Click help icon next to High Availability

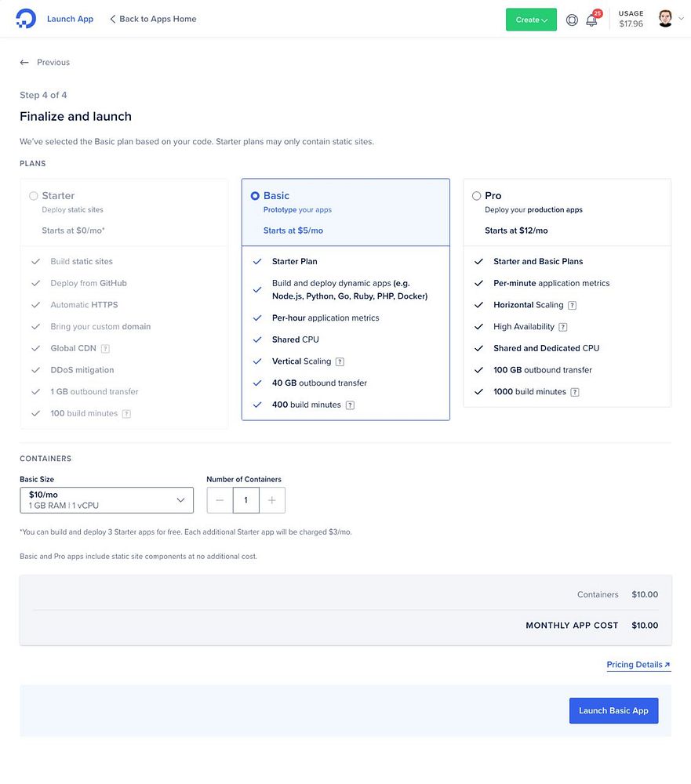pos(562,327)
